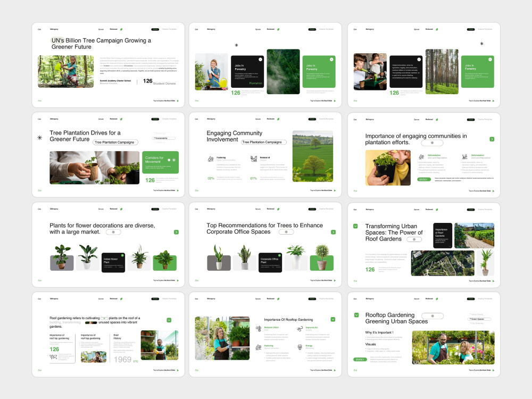Toggle the pill switch next to the Plants for flower decorations title
Image resolution: width=532 pixels, height=399 pixels.
click(x=113, y=232)
